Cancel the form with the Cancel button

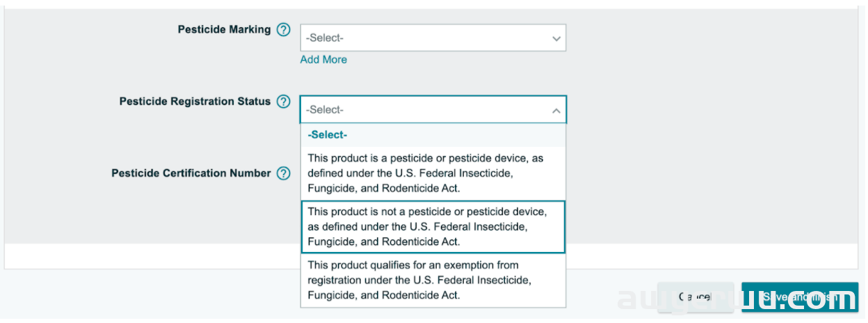[696, 297]
